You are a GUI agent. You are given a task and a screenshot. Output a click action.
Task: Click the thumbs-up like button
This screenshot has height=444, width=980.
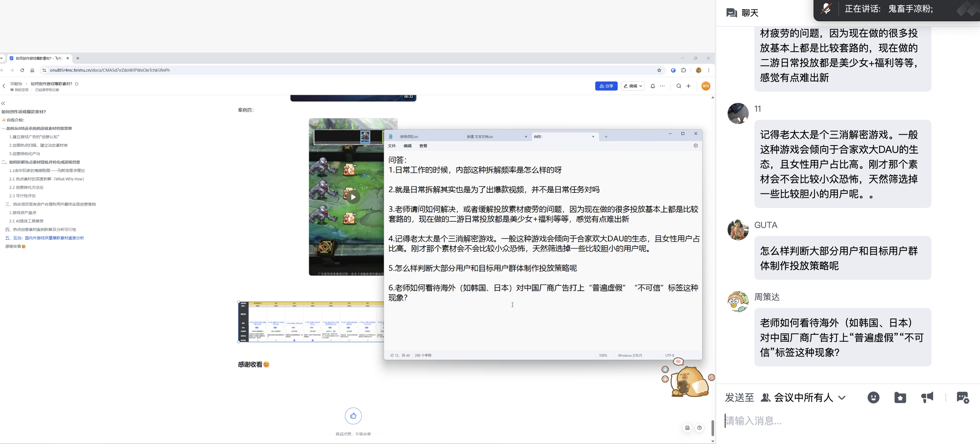coord(353,416)
